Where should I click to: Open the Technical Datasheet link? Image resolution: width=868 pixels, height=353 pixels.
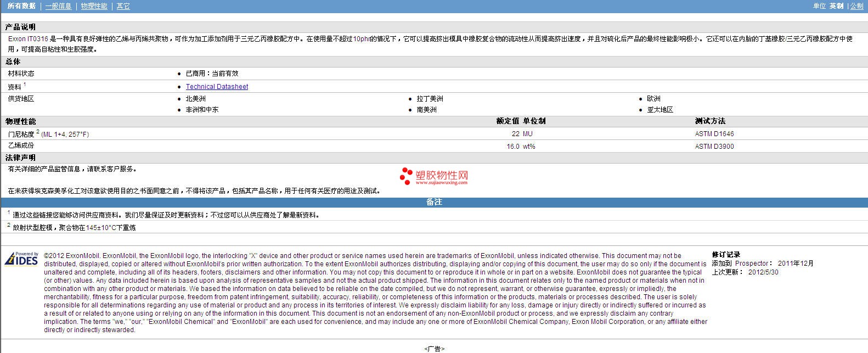pos(217,87)
